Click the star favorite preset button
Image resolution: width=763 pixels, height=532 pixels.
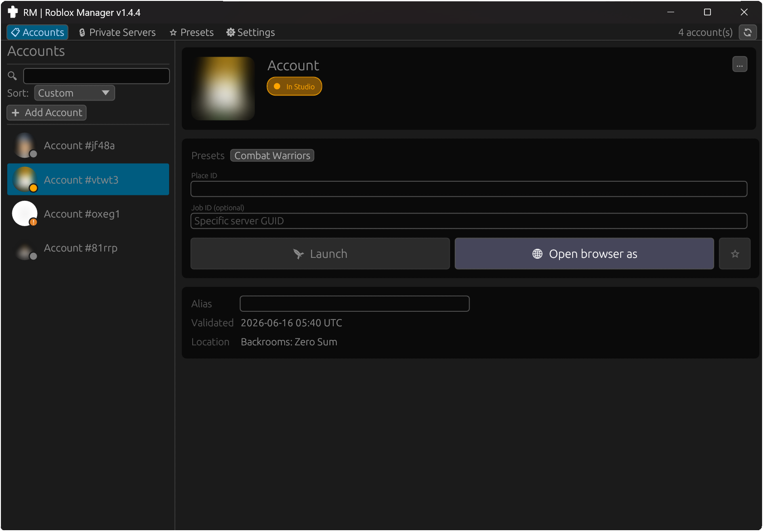pyautogui.click(x=735, y=254)
